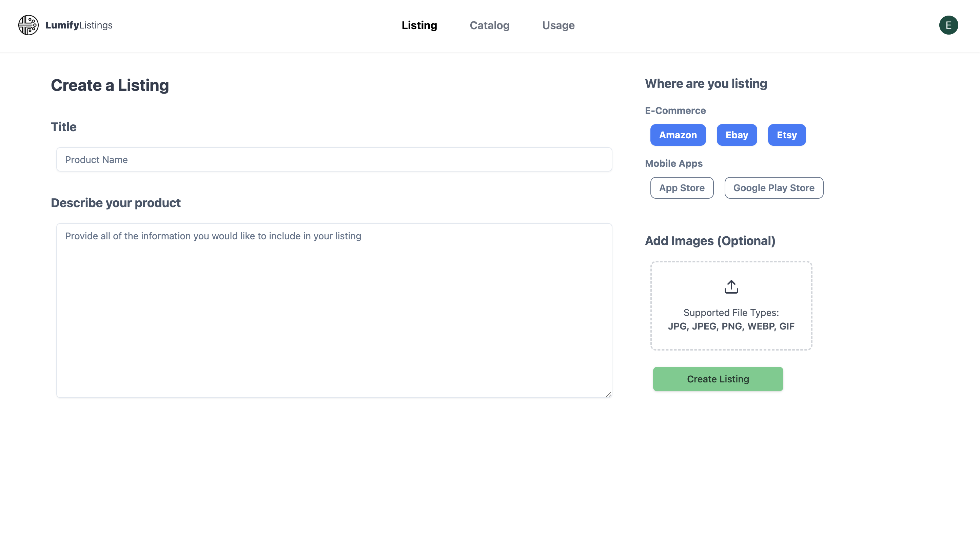Focus the Product Name title field

tap(334, 160)
